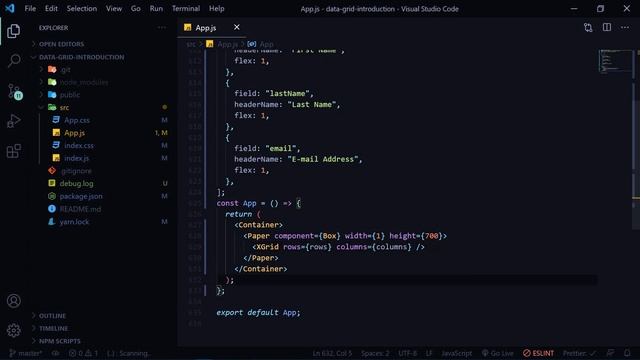The width and height of the screenshot is (640, 360).
Task: Click the code minimap preview
Action: (616, 61)
